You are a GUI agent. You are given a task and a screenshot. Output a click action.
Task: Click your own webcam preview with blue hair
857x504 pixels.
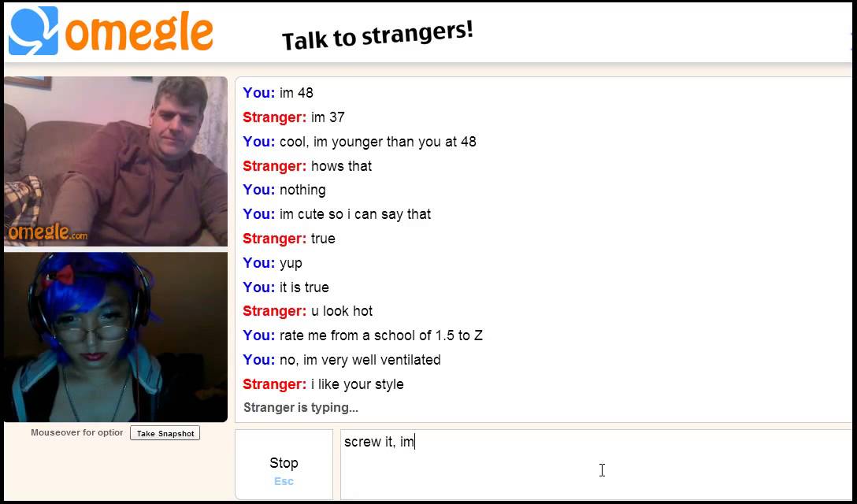pyautogui.click(x=116, y=337)
